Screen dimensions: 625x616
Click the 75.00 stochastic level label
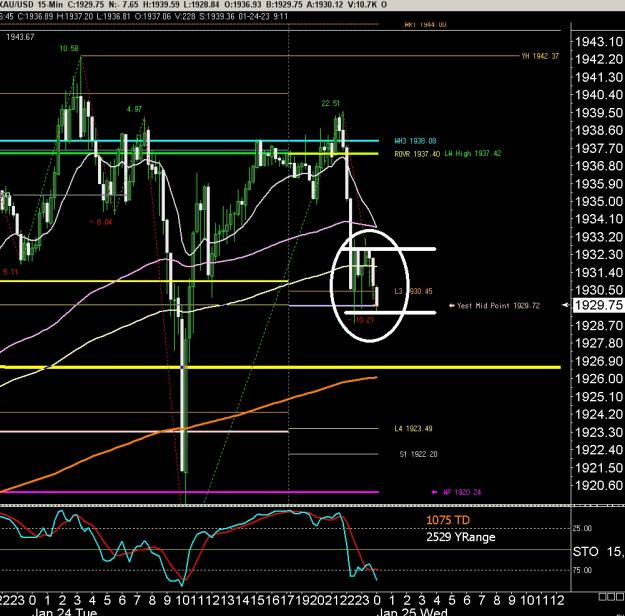pyautogui.click(x=582, y=570)
